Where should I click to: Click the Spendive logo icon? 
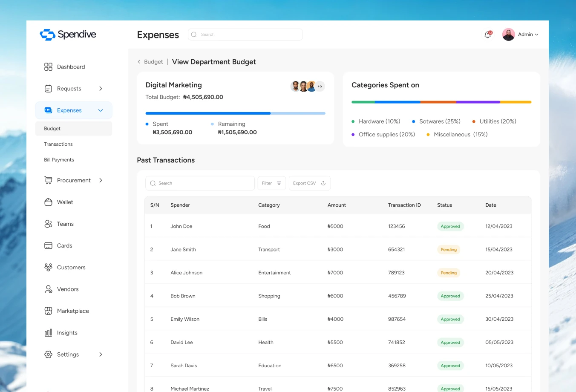coord(47,35)
